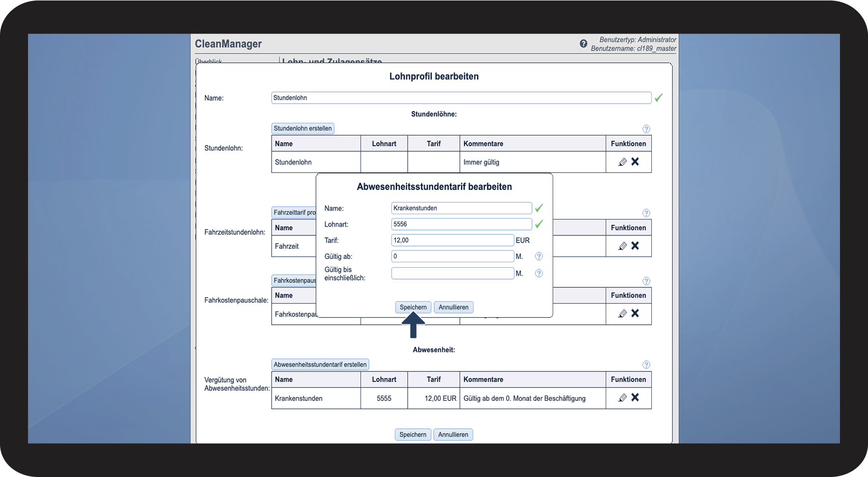
Task: Focus the Gültig ab field containing 0
Action: 452,256
